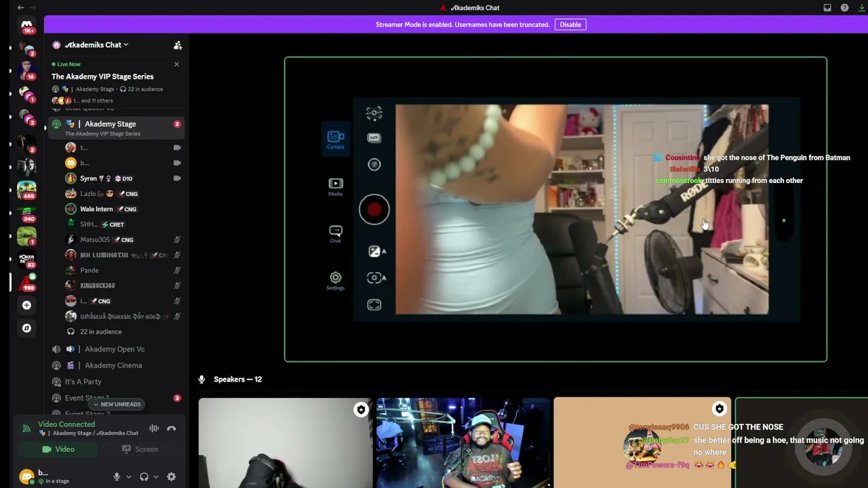Toggle the LUT icon in the stream

click(x=374, y=138)
